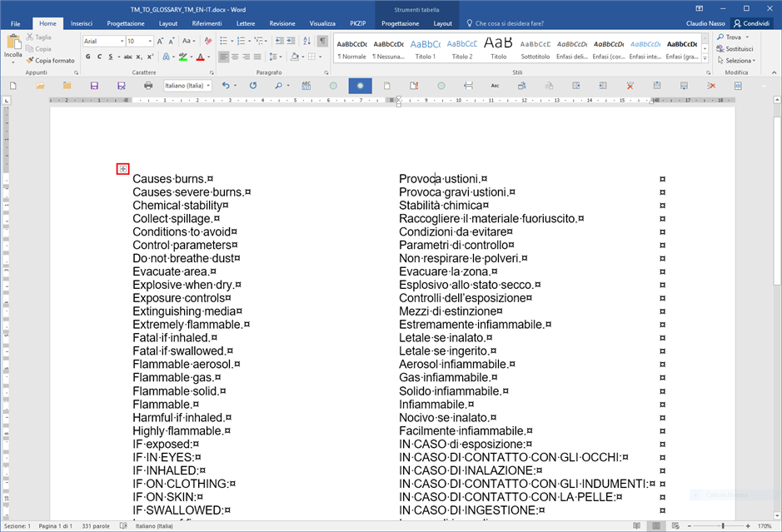This screenshot has height=532, width=782.
Task: Click the Sostituisci replace command
Action: pos(735,49)
